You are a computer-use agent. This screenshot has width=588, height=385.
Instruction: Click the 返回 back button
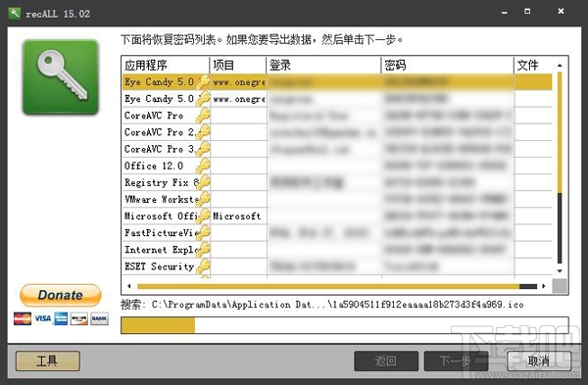pyautogui.click(x=386, y=361)
